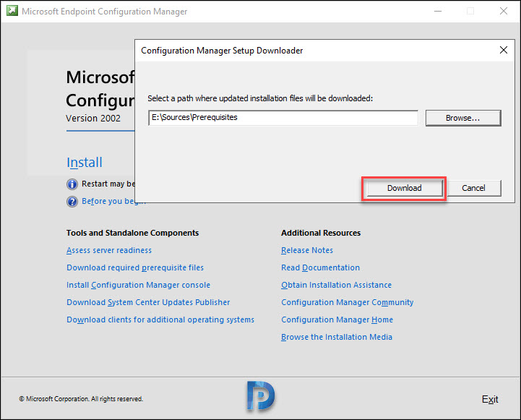
Task: Click Browse the Installation Media
Action: 337,337
